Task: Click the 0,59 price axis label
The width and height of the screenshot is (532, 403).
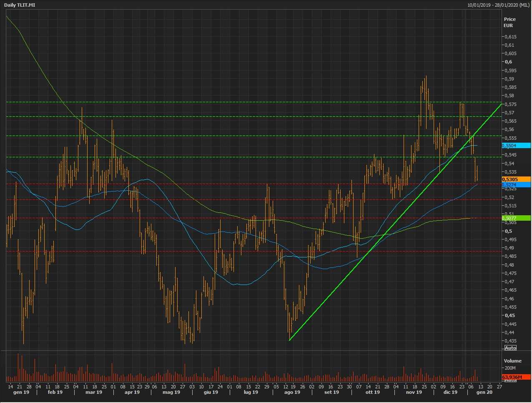Action: pos(509,79)
